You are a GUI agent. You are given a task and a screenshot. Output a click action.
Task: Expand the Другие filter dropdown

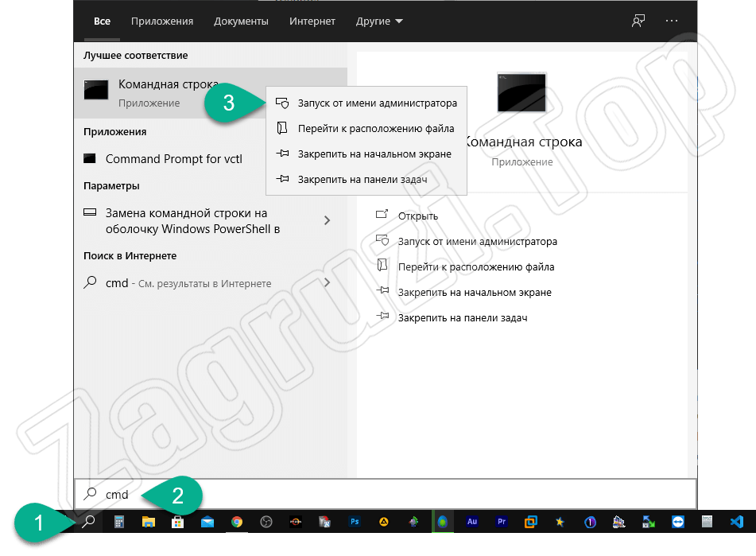[x=379, y=21]
